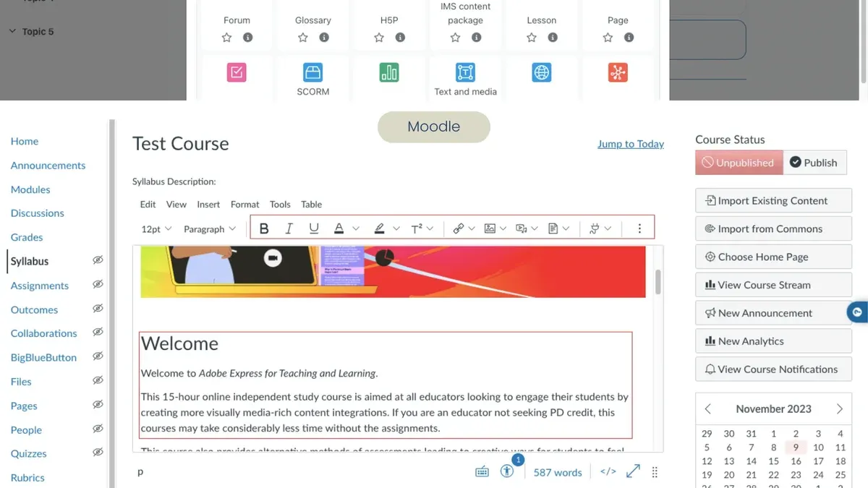
Task: Open the 12pt font size dropdown
Action: pyautogui.click(x=156, y=228)
